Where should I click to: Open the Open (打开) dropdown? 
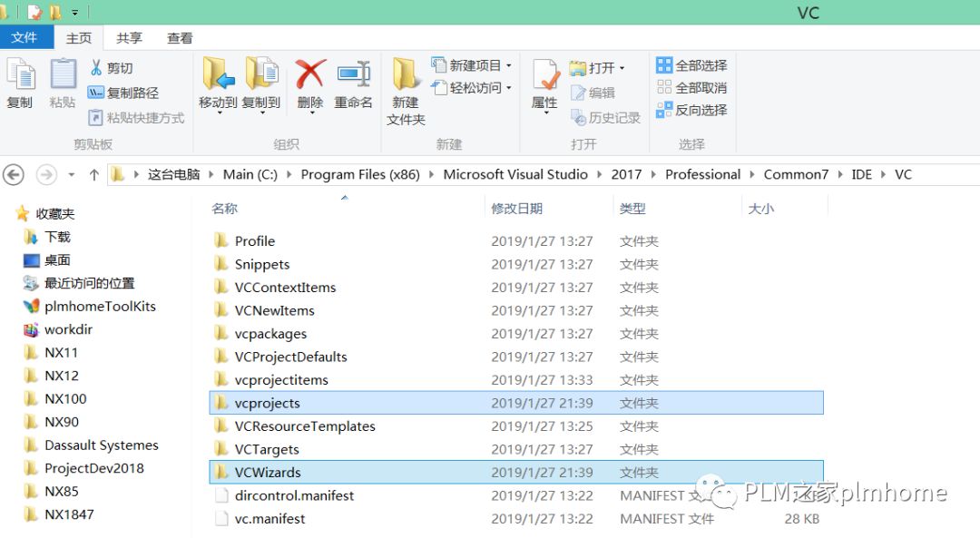[598, 67]
